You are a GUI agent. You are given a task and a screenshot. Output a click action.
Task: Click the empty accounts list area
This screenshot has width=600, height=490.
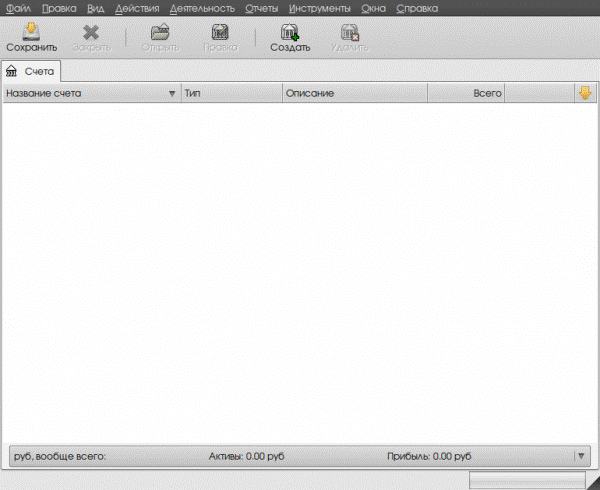coord(300,272)
